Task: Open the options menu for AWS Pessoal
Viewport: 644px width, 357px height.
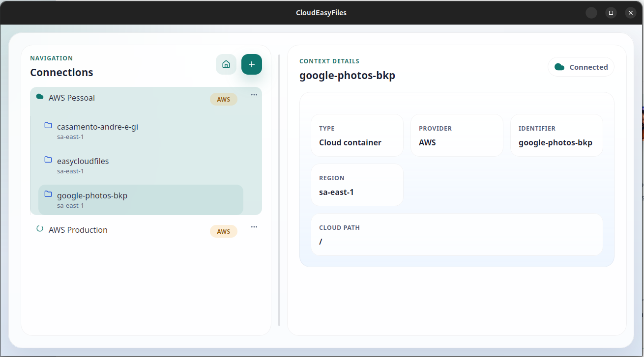Action: (x=254, y=94)
